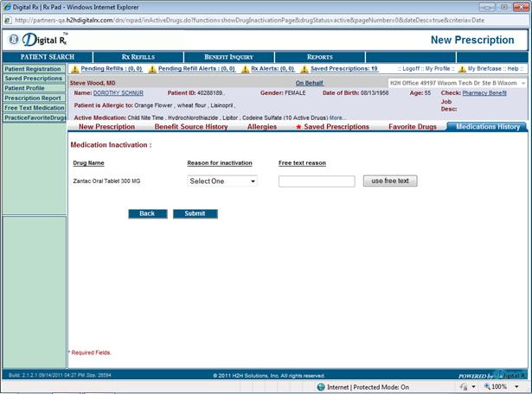Switch to the Allergies tab
This screenshot has width=532, height=394.
262,127
